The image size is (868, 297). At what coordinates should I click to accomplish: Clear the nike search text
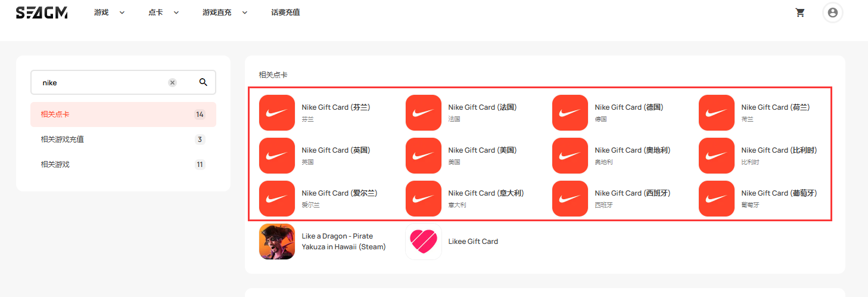pos(172,83)
